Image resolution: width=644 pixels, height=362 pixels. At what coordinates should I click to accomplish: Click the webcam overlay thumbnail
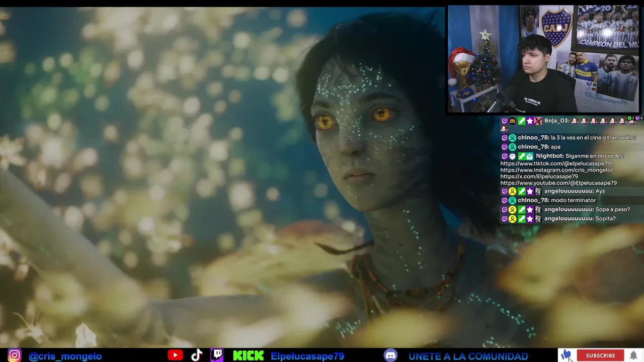[x=543, y=59]
